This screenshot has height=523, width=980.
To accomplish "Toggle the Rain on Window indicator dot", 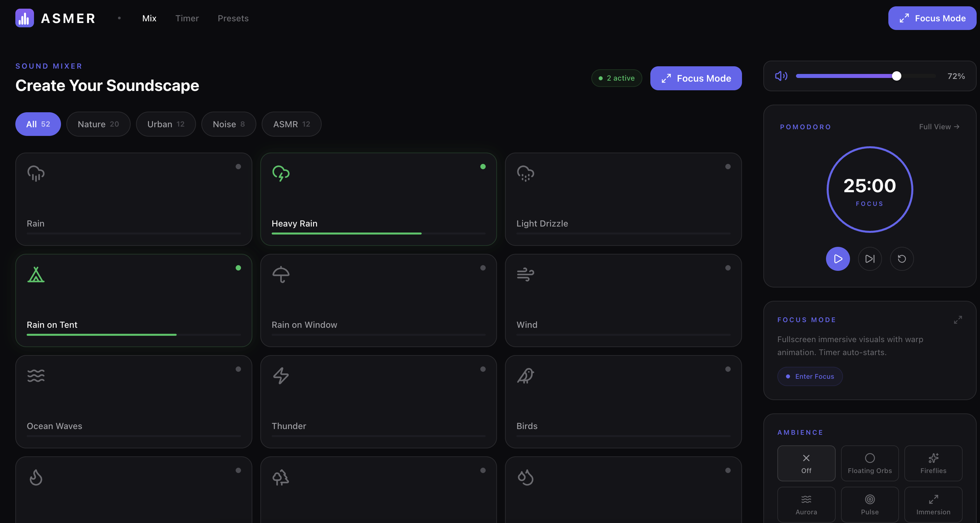I will click(483, 268).
